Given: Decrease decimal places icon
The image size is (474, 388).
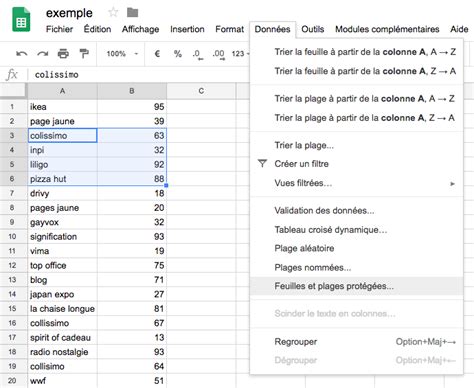Looking at the screenshot, I should (198, 54).
